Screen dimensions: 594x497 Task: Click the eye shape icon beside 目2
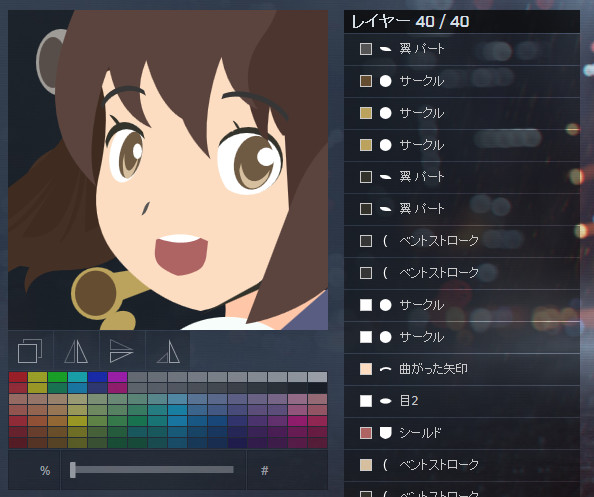tap(385, 401)
